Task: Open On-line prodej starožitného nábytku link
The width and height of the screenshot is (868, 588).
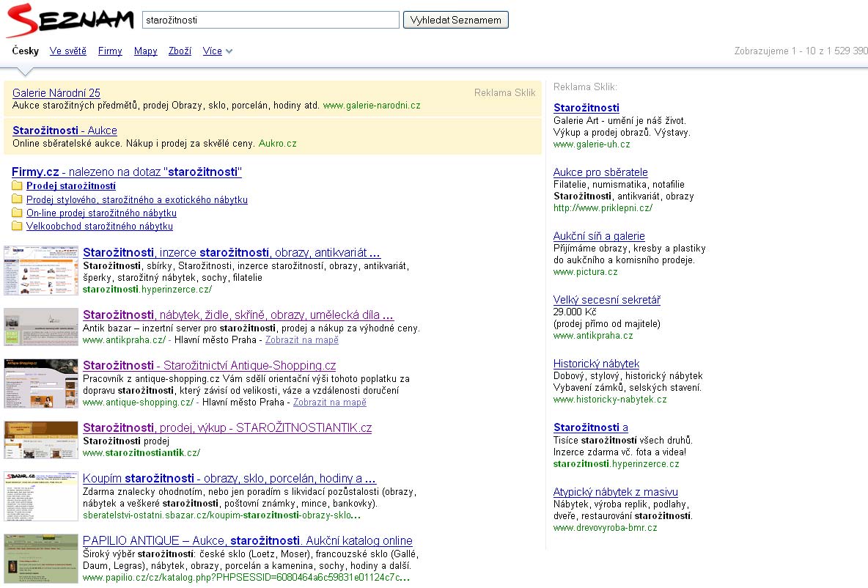Action: (101, 213)
